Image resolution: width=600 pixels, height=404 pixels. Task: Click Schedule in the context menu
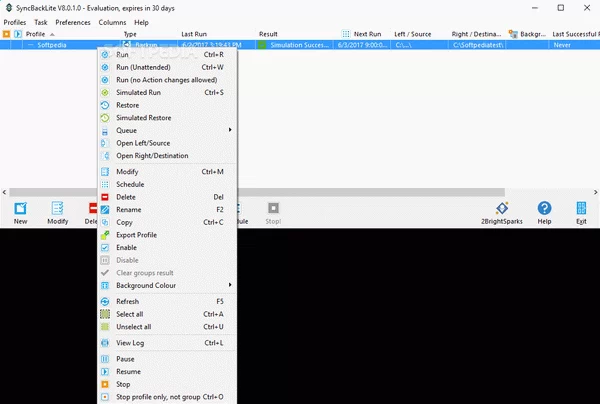130,184
